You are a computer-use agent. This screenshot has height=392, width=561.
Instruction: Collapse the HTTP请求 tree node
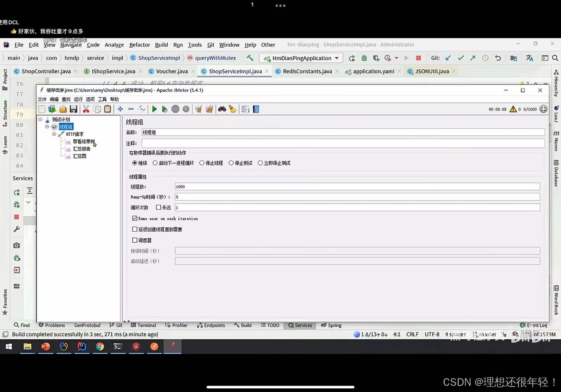(x=54, y=134)
